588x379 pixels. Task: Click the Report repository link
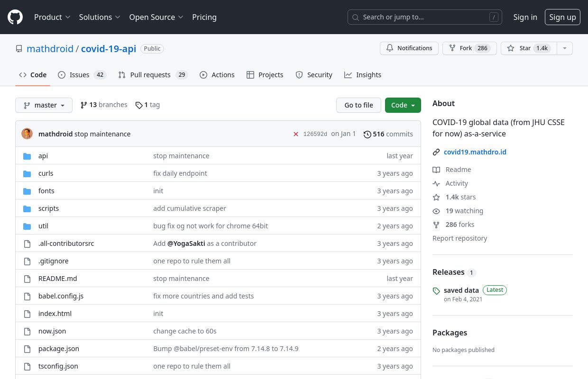[459, 238]
